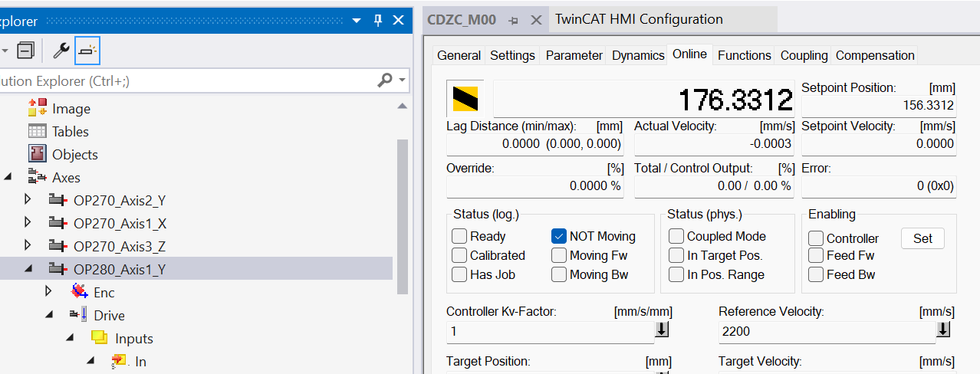The height and width of the screenshot is (374, 980).
Task: Click the Solution Explorer search box
Action: click(188, 80)
